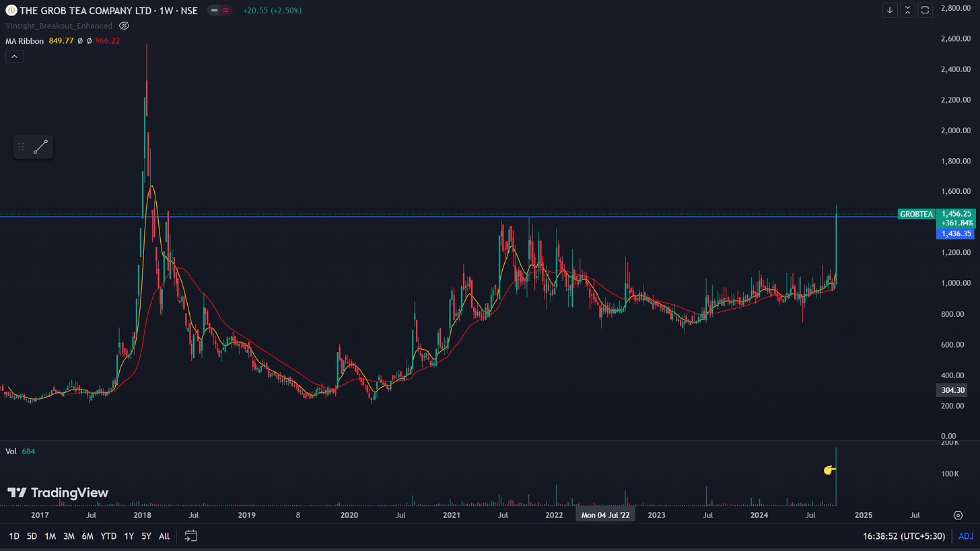The height and width of the screenshot is (551, 980).
Task: Click the +20.55 (+2.50%) change text
Action: pyautogui.click(x=273, y=10)
